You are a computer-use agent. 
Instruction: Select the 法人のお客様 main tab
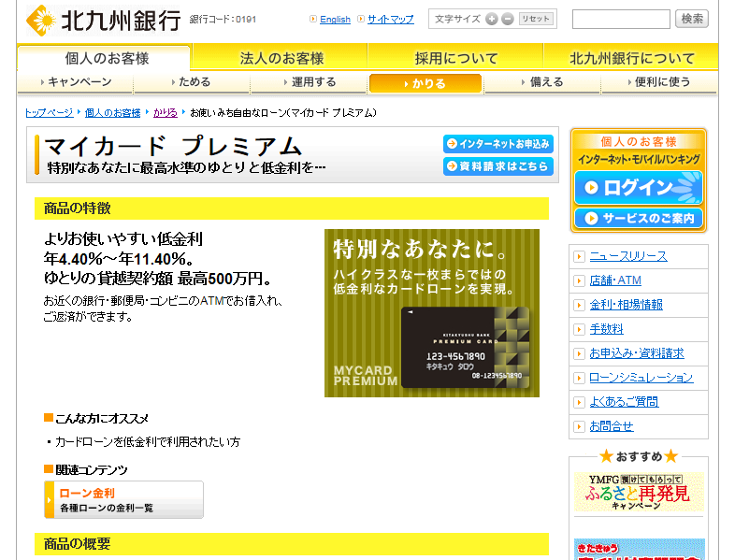tap(281, 58)
